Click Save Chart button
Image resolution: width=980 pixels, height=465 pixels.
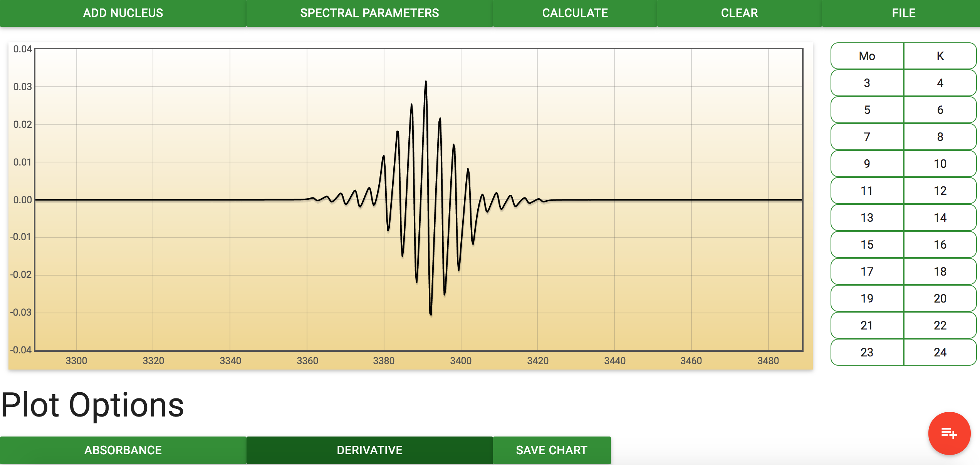[551, 450]
